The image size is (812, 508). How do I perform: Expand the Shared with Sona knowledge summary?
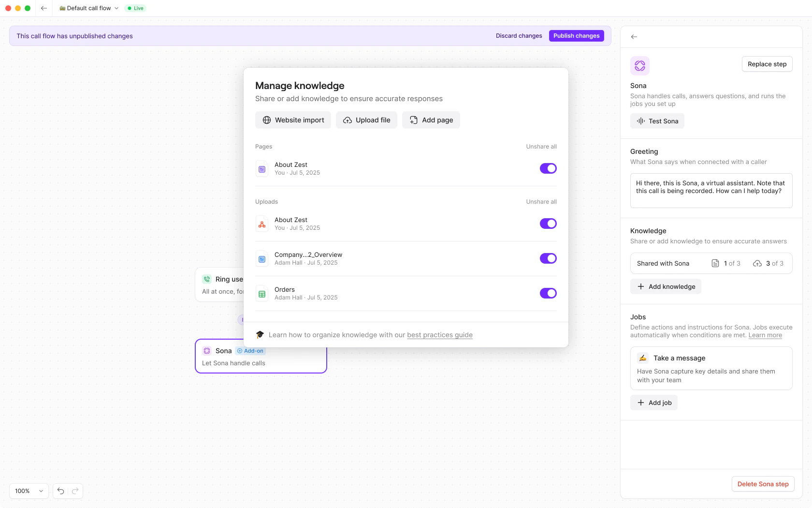click(711, 263)
